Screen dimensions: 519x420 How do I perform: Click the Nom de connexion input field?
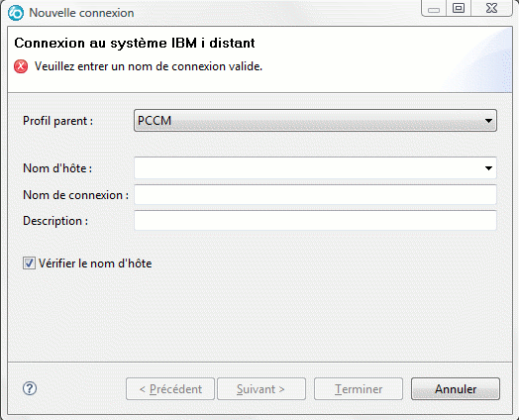tap(315, 195)
